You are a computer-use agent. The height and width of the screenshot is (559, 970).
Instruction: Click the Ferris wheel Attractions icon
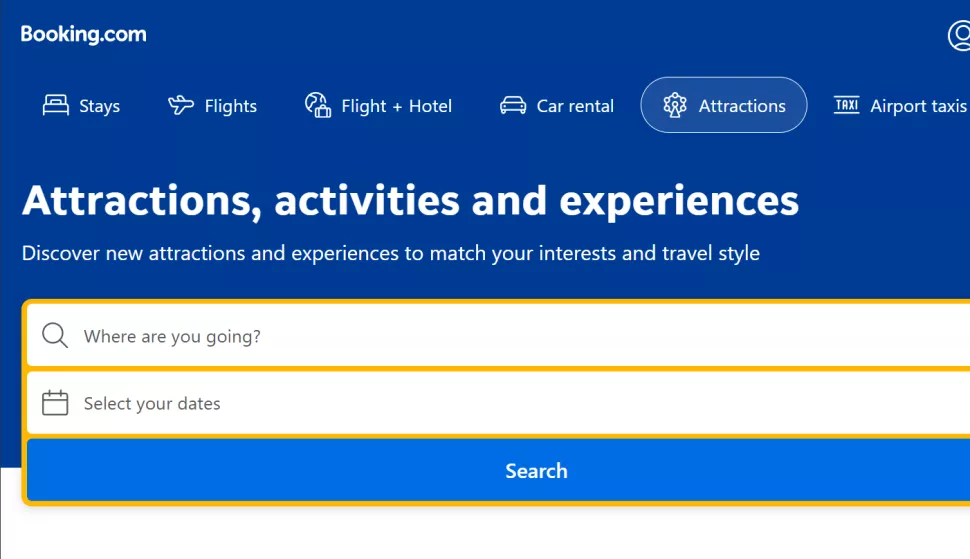675,105
